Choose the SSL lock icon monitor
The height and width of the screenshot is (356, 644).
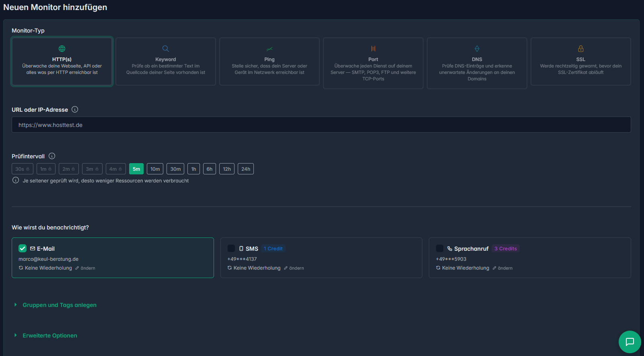point(580,49)
